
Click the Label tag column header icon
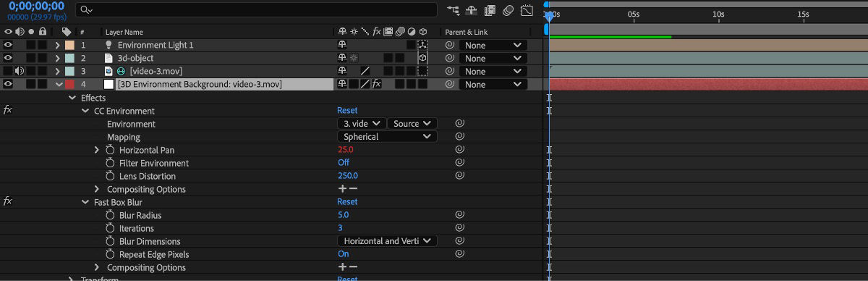(67, 32)
